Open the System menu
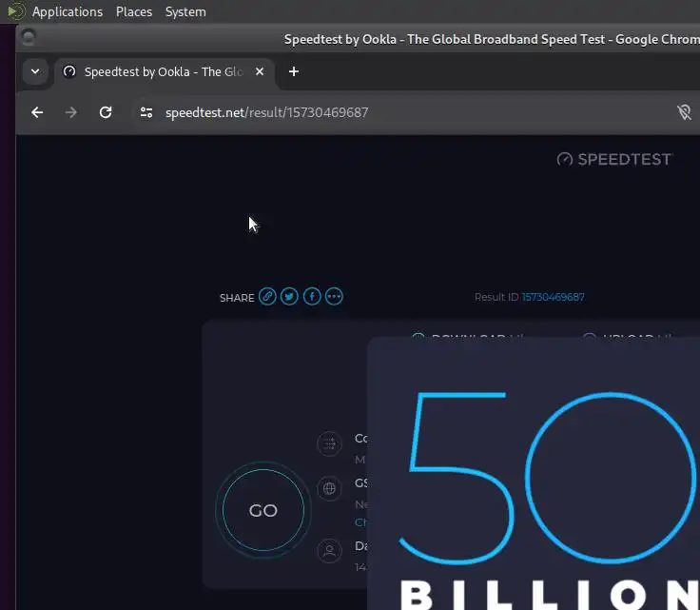 pos(185,11)
